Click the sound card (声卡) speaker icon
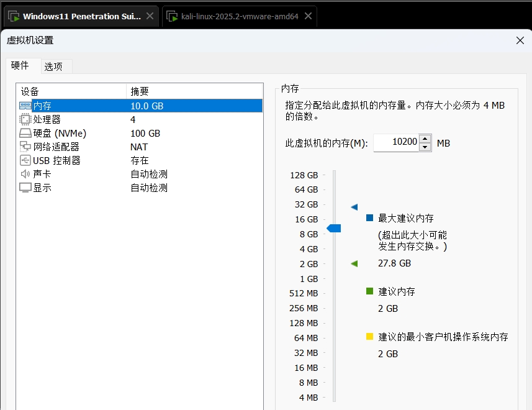Viewport: 532px width, 410px height. pos(25,174)
